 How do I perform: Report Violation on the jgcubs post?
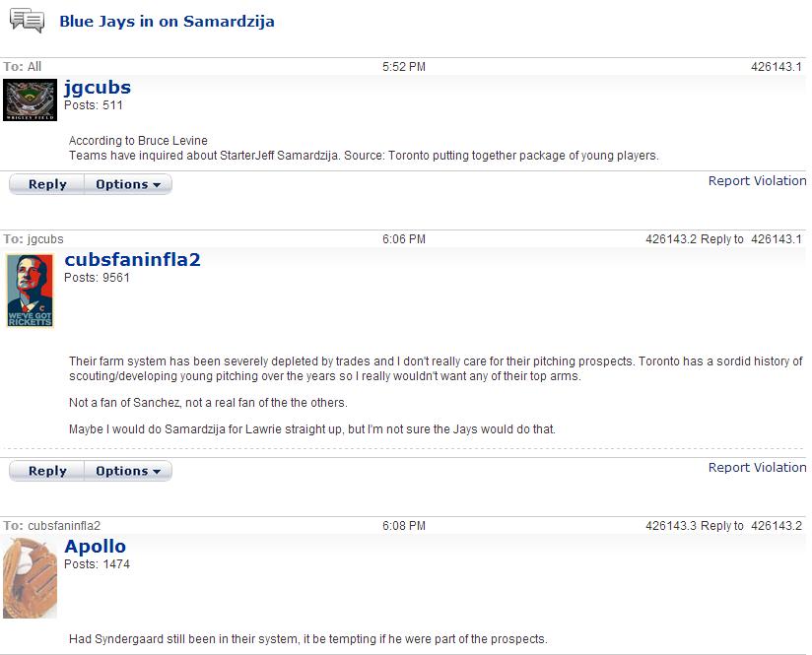[757, 181]
